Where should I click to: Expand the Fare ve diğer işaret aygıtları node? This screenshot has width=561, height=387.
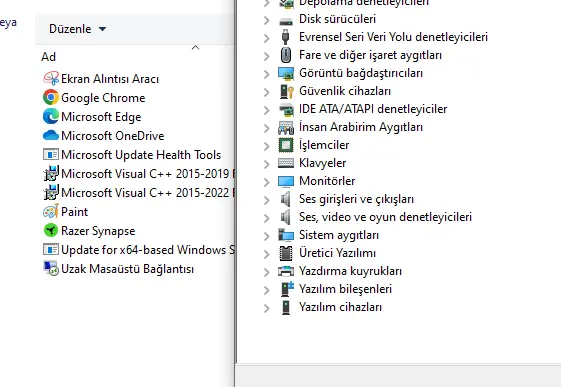[x=267, y=56]
